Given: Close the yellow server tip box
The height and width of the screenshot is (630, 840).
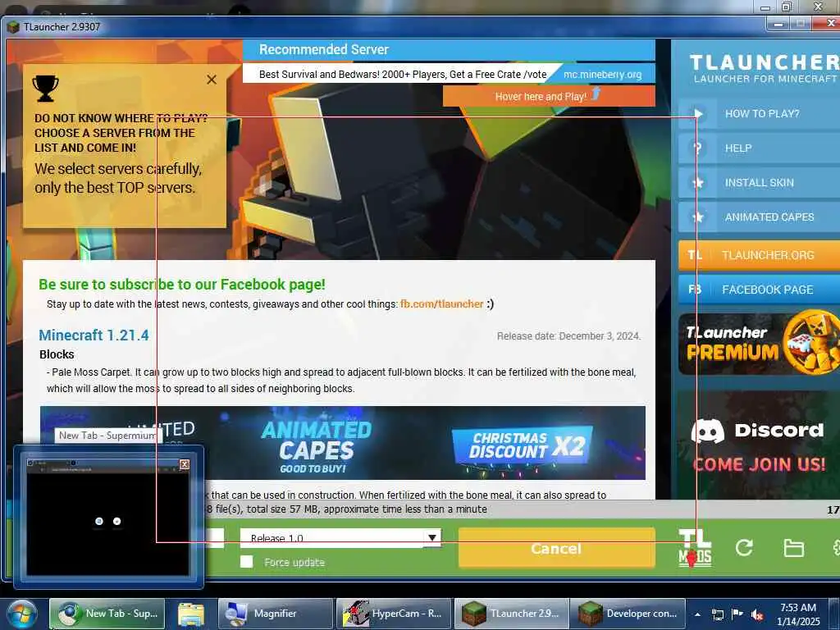Looking at the screenshot, I should click(212, 80).
